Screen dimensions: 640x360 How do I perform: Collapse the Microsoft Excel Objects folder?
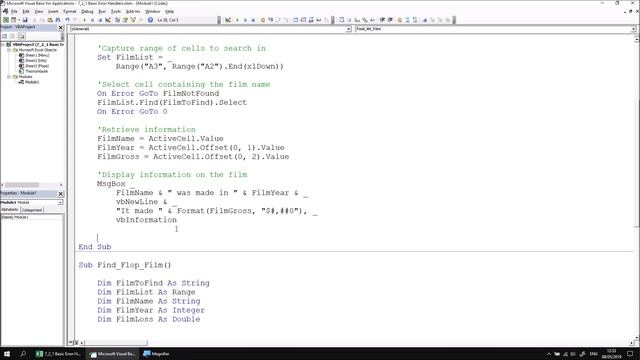[9, 50]
